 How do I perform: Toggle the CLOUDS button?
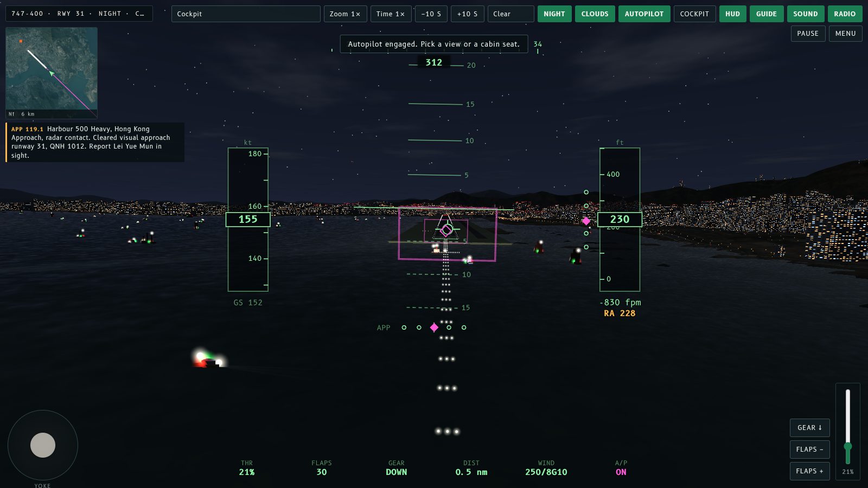tap(595, 14)
